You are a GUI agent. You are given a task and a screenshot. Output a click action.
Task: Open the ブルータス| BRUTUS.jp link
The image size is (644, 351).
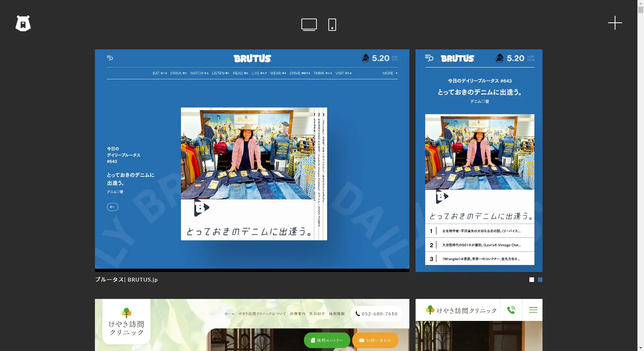126,279
